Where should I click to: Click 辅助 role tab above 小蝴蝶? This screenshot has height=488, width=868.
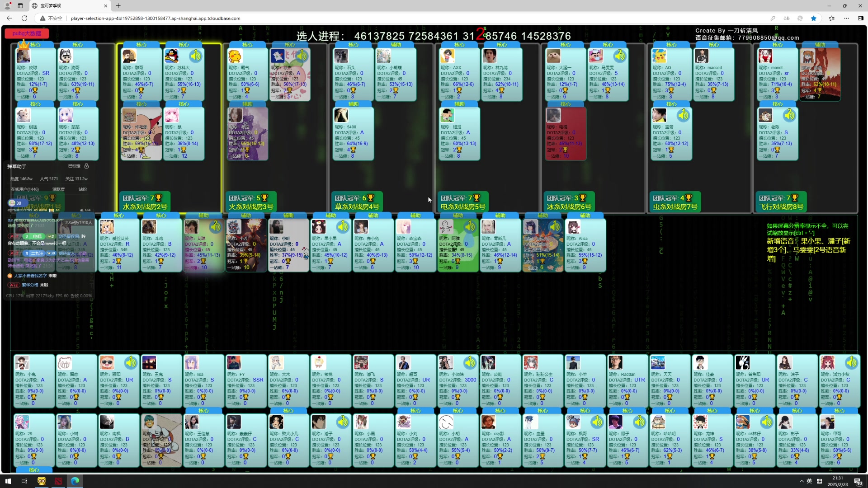pos(396,45)
